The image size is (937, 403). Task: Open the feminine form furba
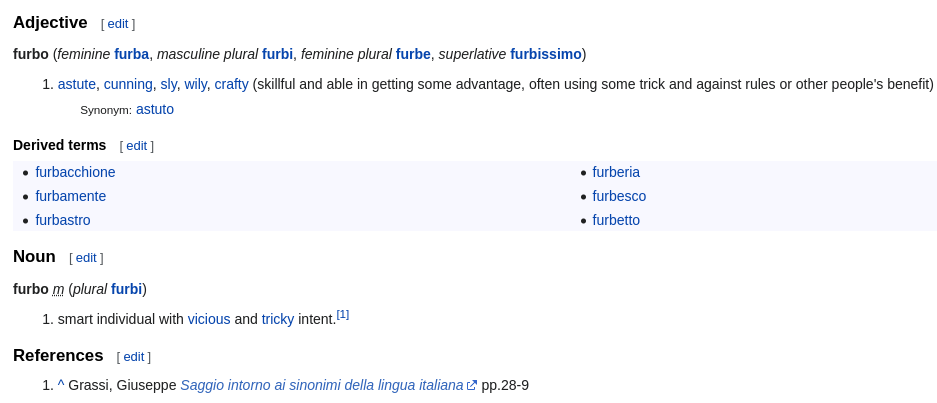tap(131, 54)
